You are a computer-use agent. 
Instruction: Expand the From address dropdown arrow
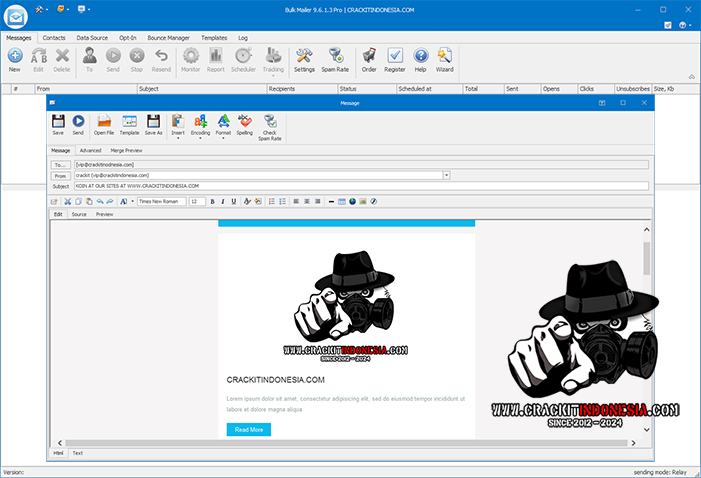click(x=446, y=175)
